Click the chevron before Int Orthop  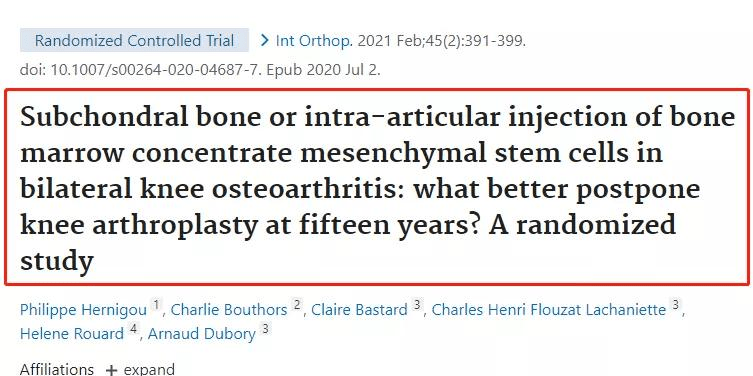[264, 41]
